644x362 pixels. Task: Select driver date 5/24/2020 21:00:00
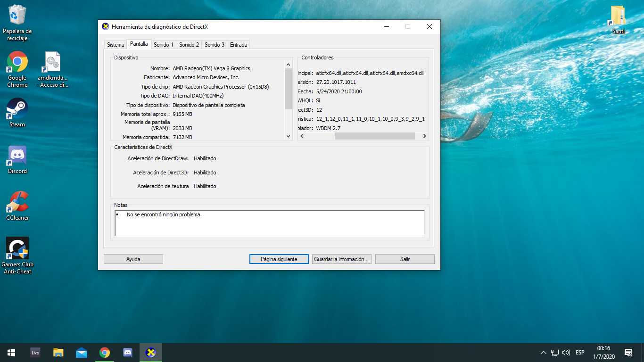(x=339, y=91)
